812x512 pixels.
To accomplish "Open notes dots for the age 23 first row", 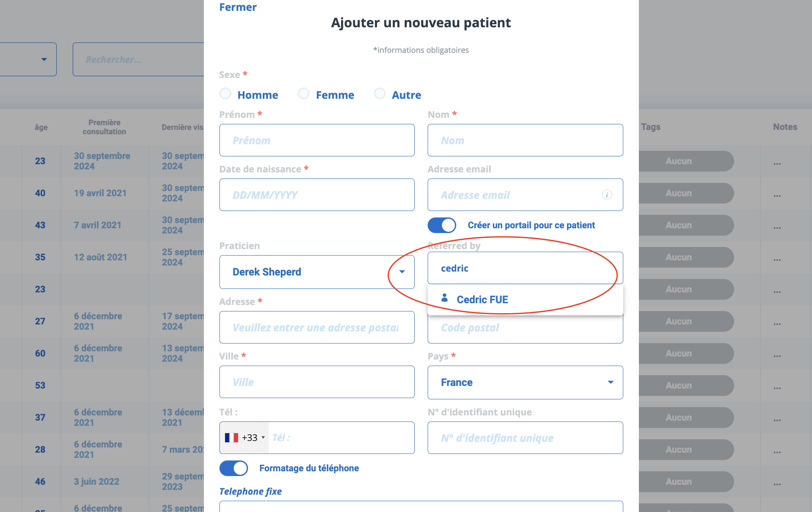I will 777,164.
